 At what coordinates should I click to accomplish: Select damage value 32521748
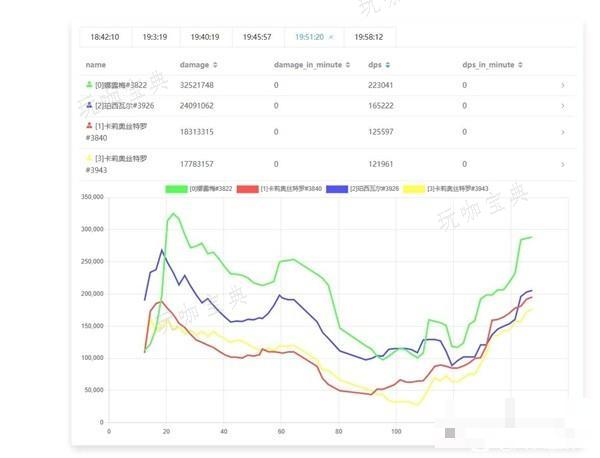click(x=197, y=85)
